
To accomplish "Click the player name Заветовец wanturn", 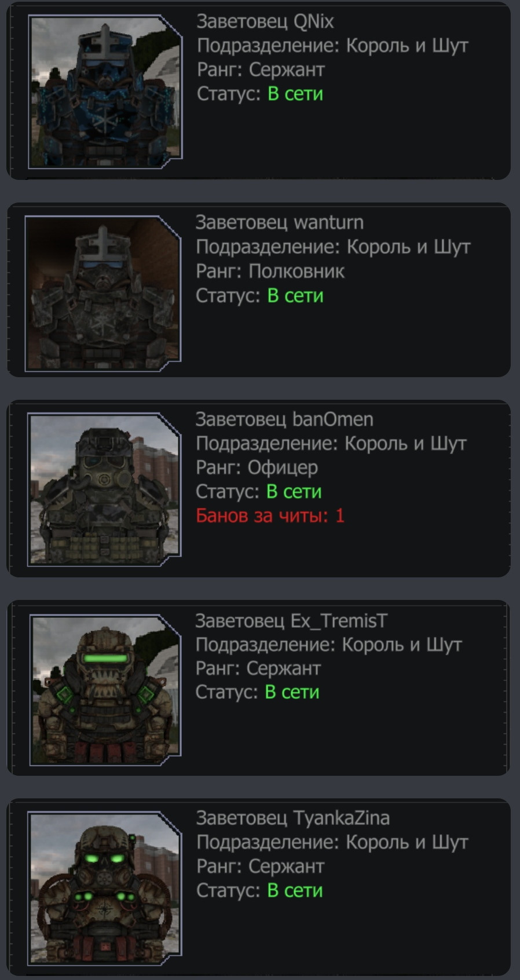I will (280, 222).
